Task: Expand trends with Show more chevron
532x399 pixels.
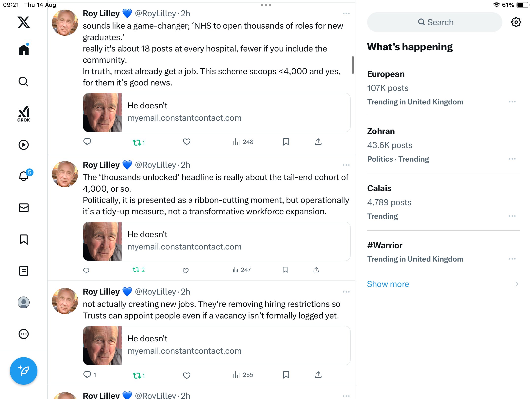Action: point(517,284)
